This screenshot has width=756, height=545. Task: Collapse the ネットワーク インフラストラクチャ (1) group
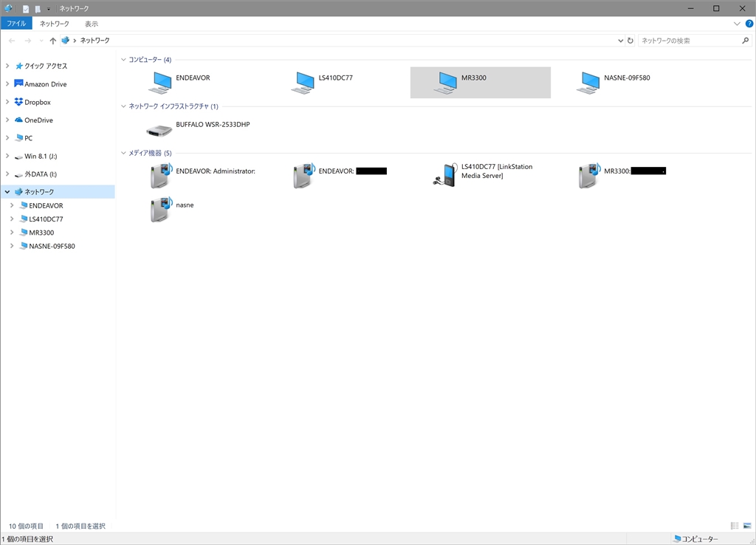coord(123,106)
